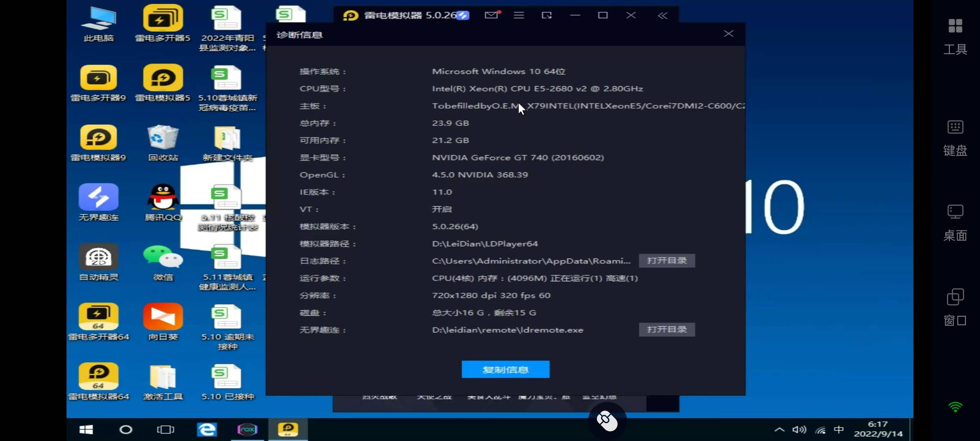Toggle Chinese input method indicator
The width and height of the screenshot is (980, 441).
(839, 430)
